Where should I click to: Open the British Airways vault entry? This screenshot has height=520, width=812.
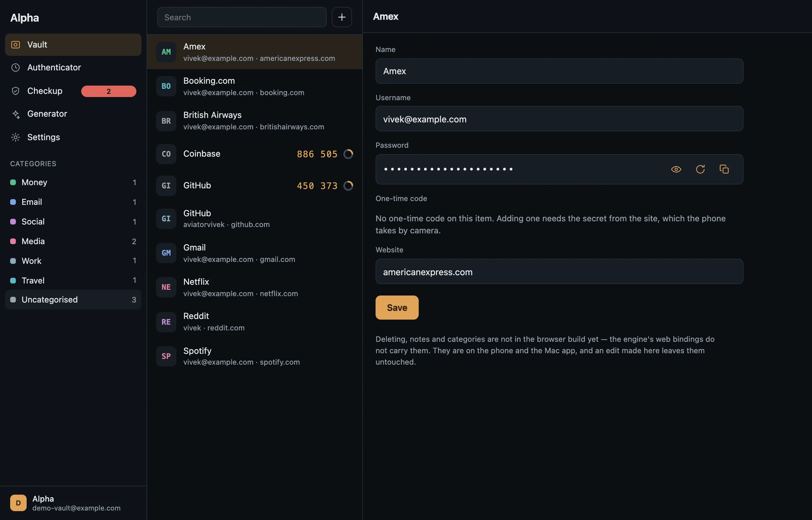[255, 121]
